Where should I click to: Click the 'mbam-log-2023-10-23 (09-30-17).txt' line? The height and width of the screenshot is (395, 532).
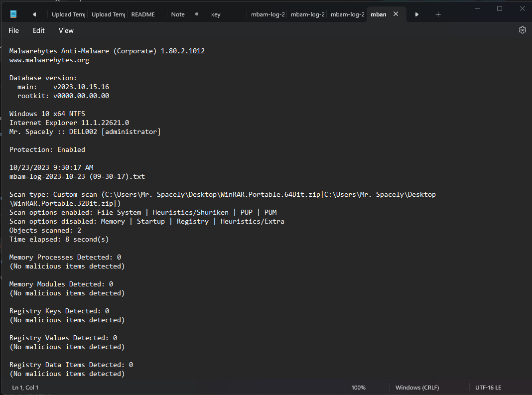[77, 176]
